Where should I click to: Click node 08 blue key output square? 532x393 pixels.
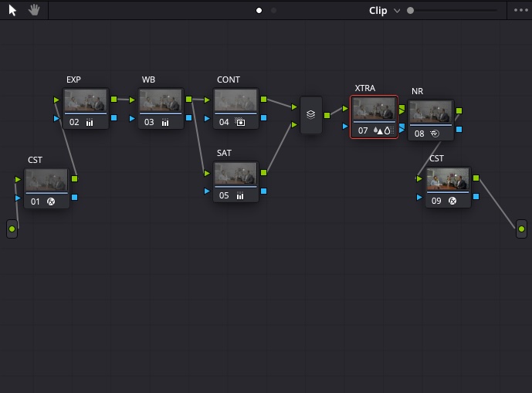(x=459, y=129)
